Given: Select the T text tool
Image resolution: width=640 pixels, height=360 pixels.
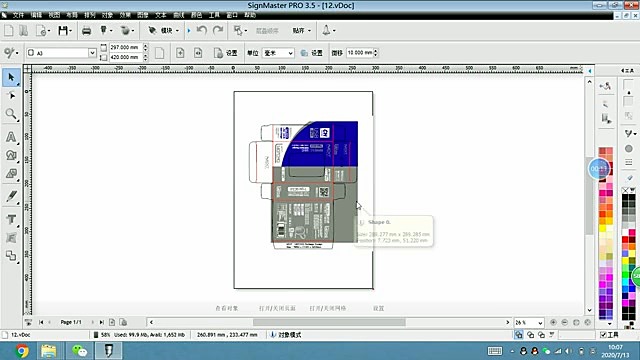Looking at the screenshot, I should pos(11,220).
